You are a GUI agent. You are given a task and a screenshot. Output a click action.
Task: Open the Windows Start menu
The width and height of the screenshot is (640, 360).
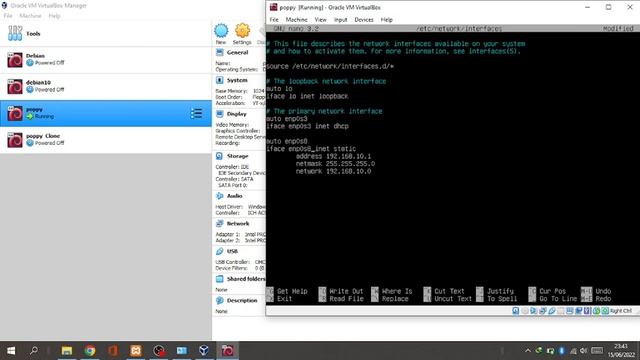click(11, 351)
